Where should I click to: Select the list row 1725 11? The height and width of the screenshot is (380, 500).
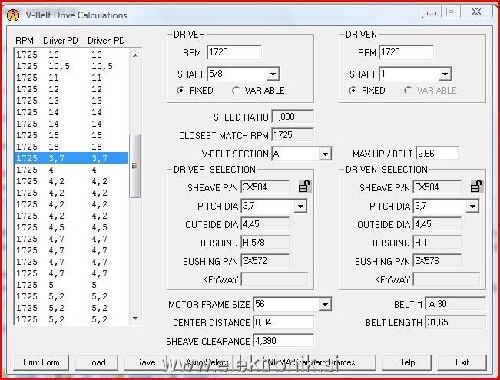[x=71, y=78]
